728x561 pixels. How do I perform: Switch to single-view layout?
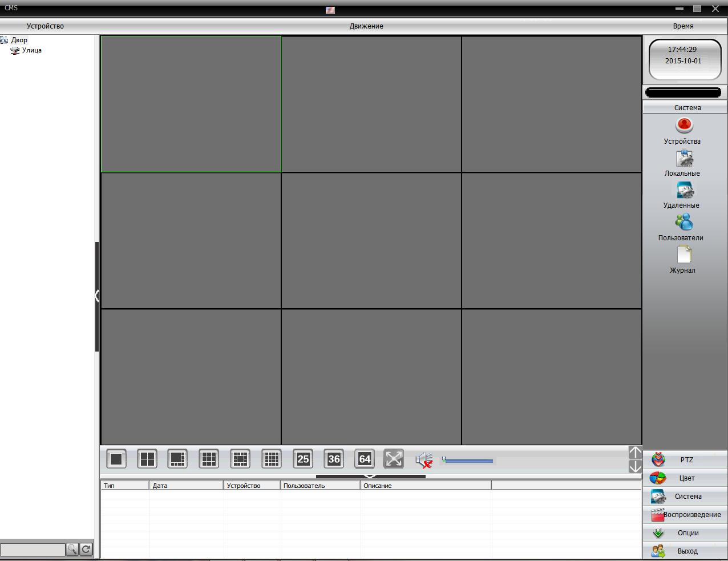(x=116, y=459)
